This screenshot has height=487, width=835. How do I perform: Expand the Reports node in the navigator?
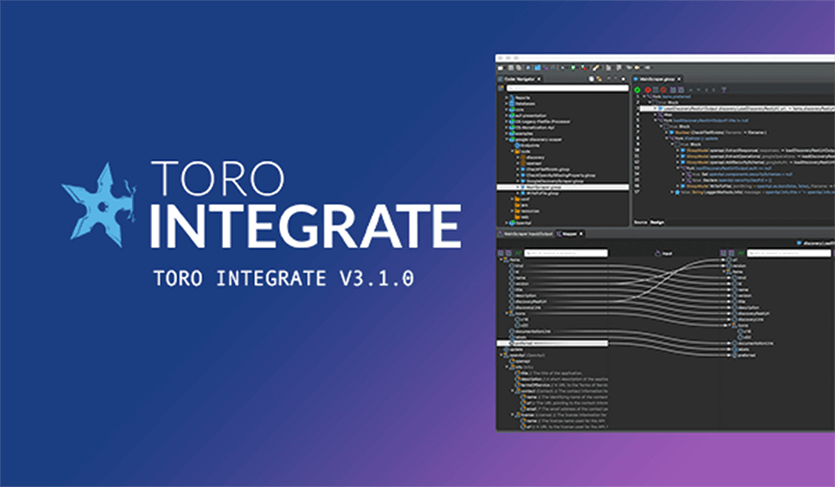(506, 97)
